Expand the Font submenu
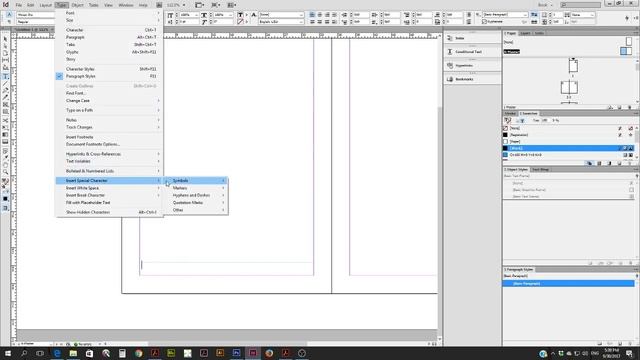The width and height of the screenshot is (640, 360). pos(109,13)
